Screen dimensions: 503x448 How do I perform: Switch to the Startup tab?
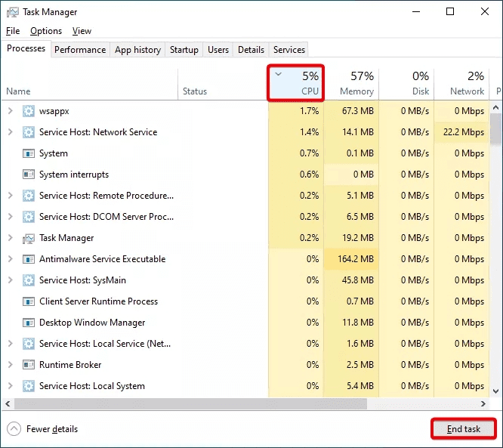click(x=184, y=50)
